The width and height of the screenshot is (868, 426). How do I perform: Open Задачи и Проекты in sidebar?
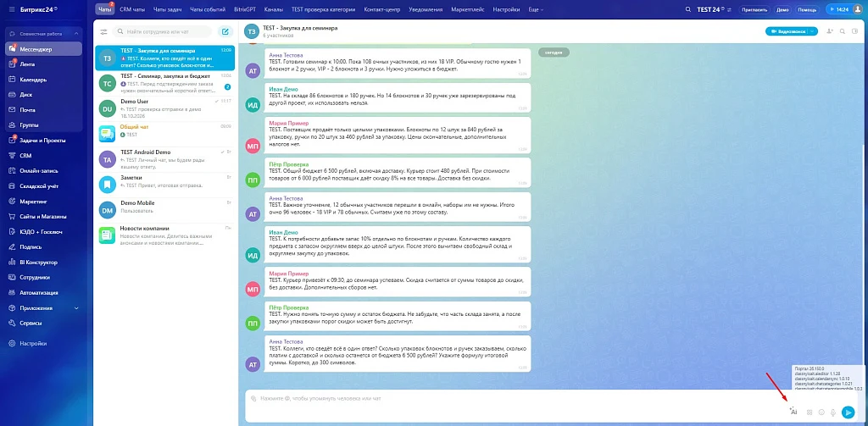click(x=43, y=141)
